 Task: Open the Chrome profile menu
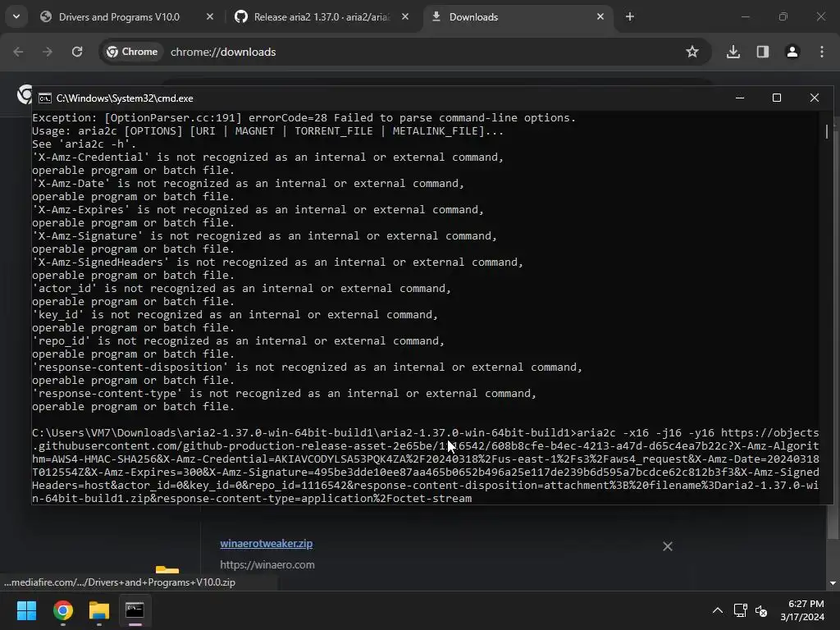pos(792,52)
